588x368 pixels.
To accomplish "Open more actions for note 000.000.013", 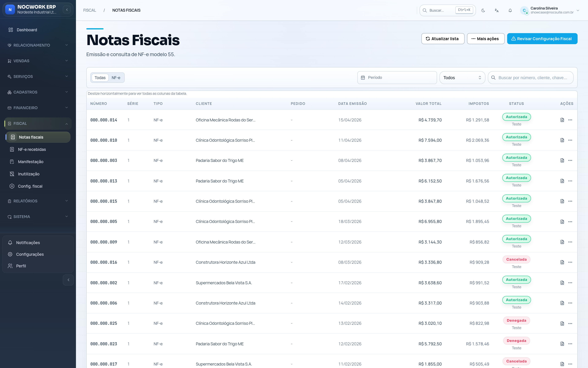I will [570, 181].
